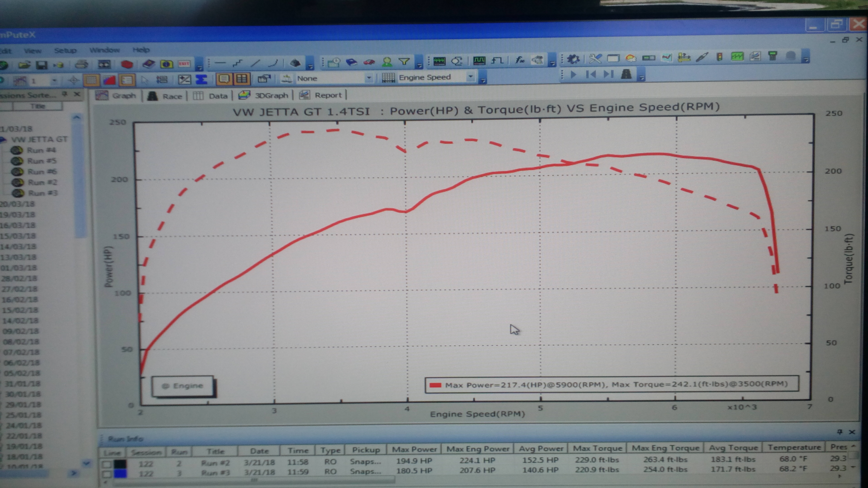Click the wrench and screwdriver tools icon
868x488 pixels.
pyautogui.click(x=595, y=59)
